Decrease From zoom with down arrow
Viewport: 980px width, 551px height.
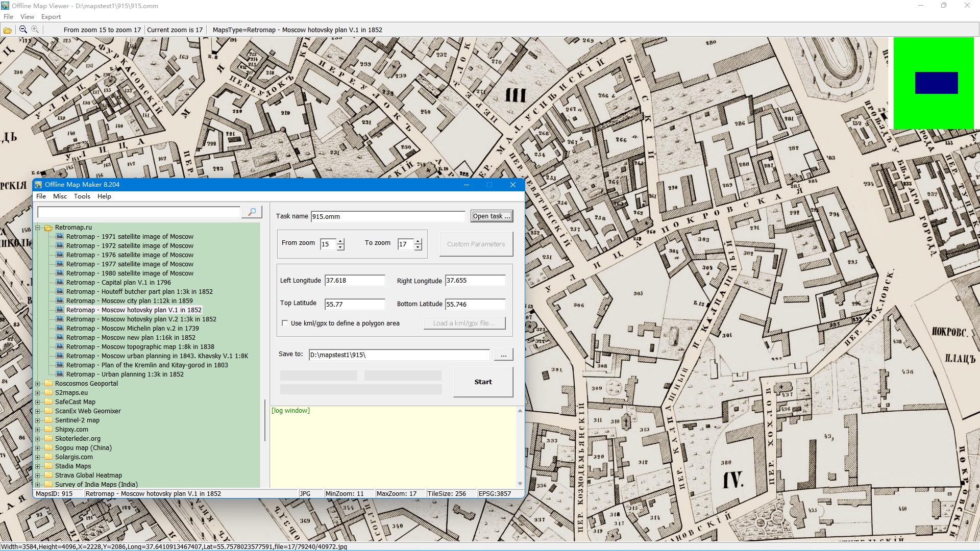click(x=340, y=247)
